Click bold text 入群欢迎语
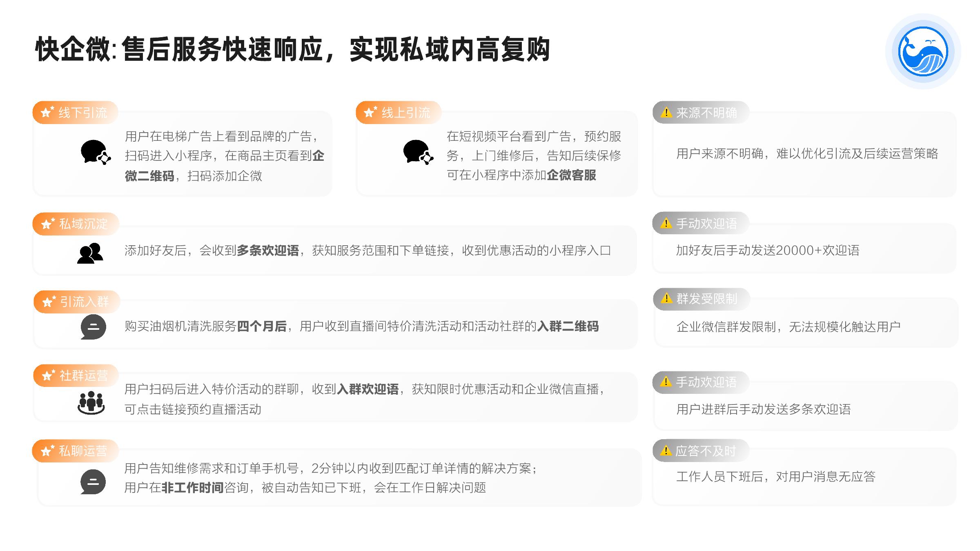The image size is (980, 551). tap(367, 389)
